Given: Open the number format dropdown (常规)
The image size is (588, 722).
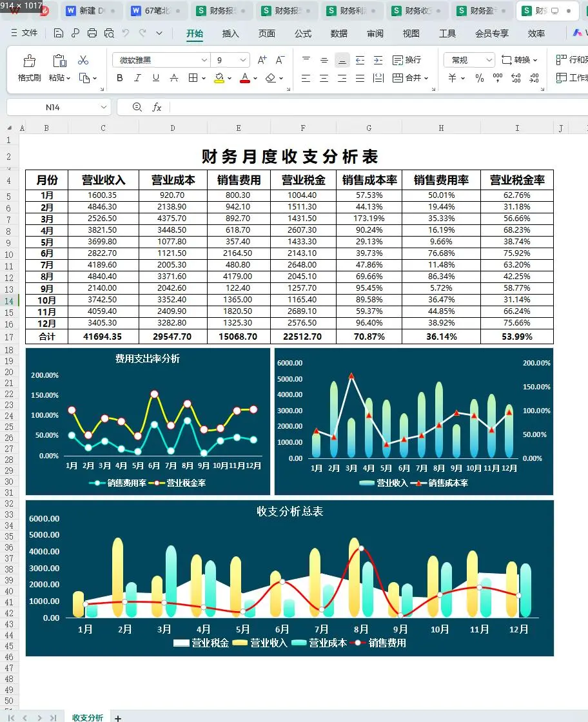Looking at the screenshot, I should (489, 61).
